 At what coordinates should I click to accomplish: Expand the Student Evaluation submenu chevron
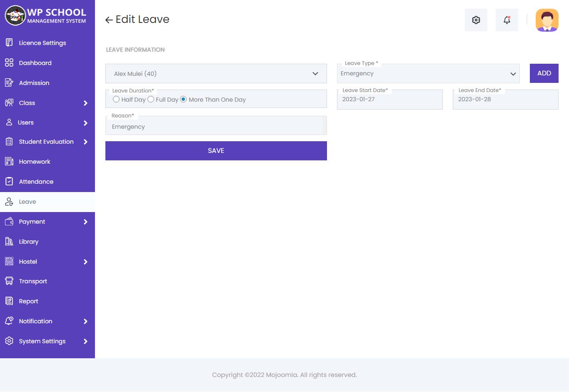pyautogui.click(x=85, y=142)
